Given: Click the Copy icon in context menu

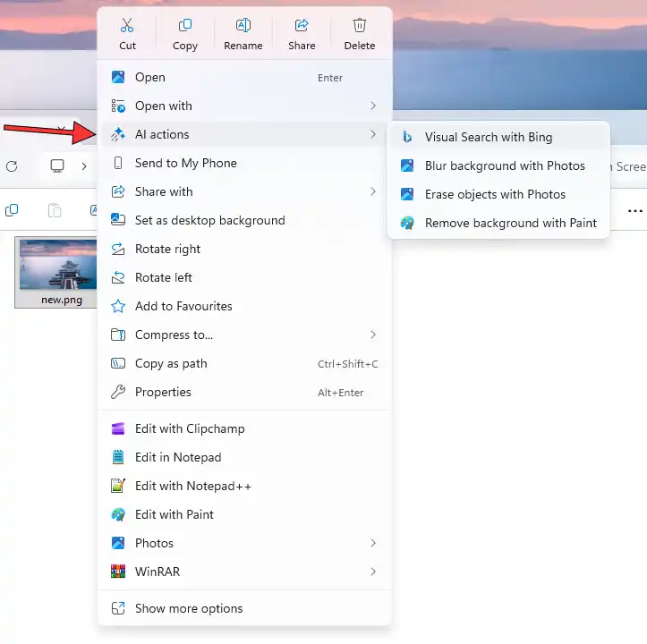Looking at the screenshot, I should 185,27.
